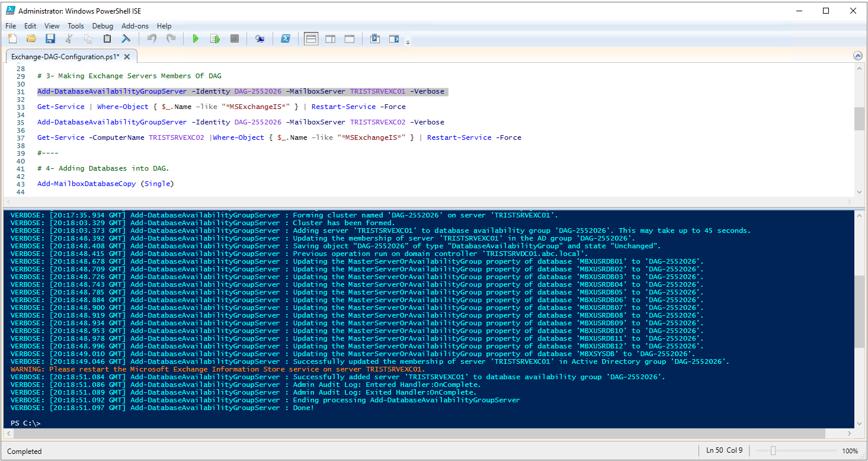Open the Tools menu
868x461 pixels.
pos(76,25)
